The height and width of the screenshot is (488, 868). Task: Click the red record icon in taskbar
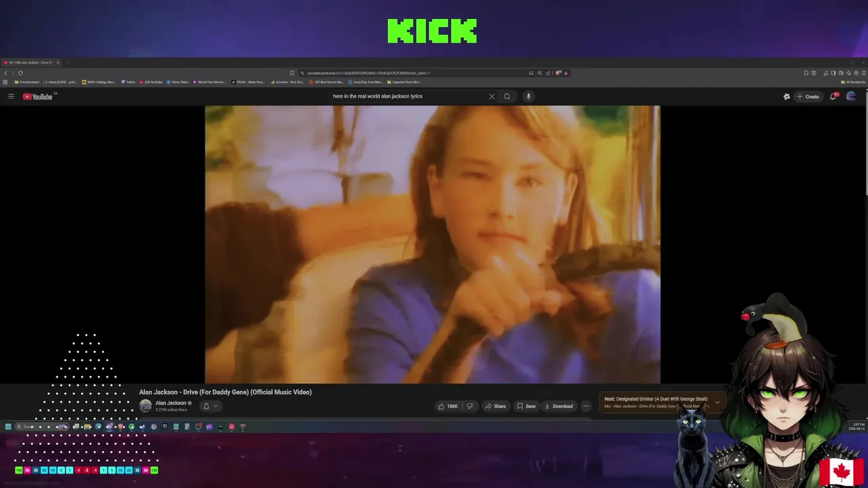point(231,426)
